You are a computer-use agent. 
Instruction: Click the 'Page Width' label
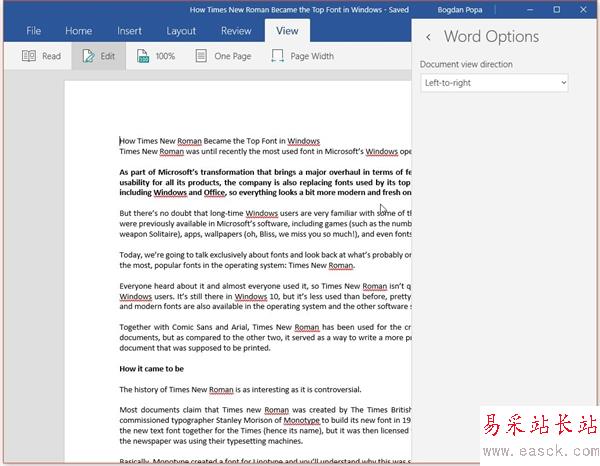coord(312,56)
